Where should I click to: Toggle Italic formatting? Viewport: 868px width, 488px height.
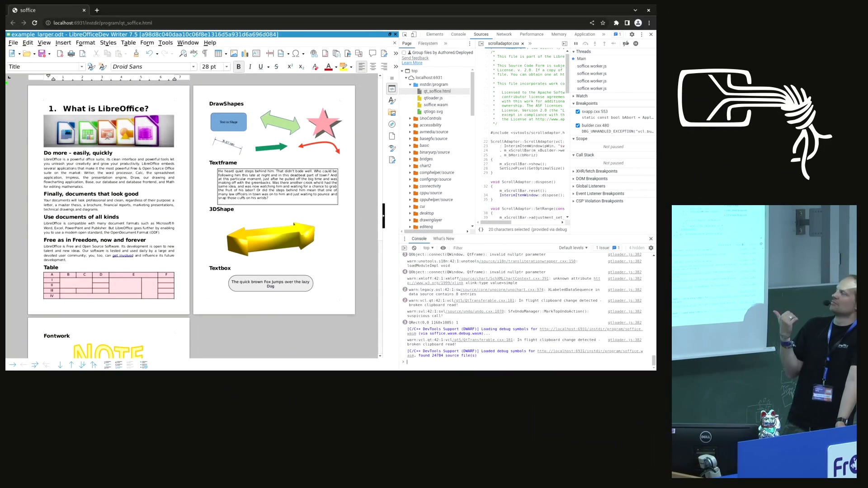click(x=250, y=67)
